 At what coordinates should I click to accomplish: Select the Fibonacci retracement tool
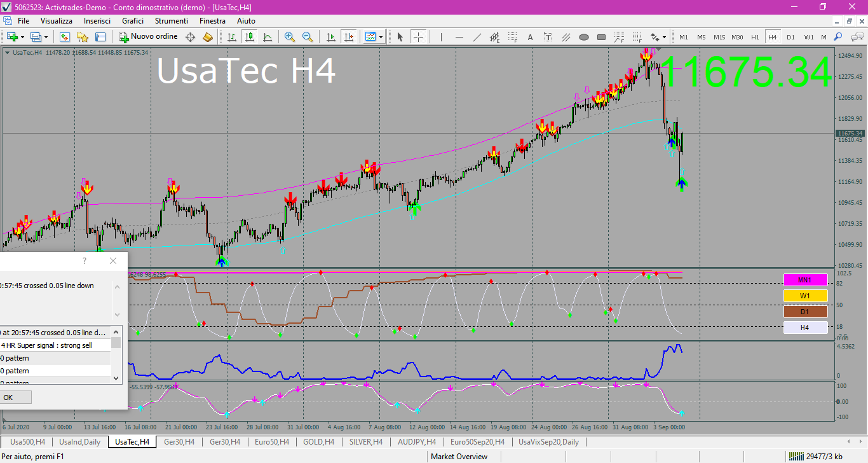coord(513,37)
